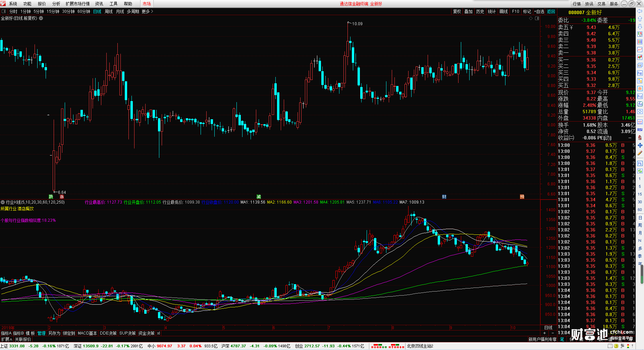Viewport: 644px width, 350px height.
Task: Open the news document icon in sidebar
Action: [640, 65]
